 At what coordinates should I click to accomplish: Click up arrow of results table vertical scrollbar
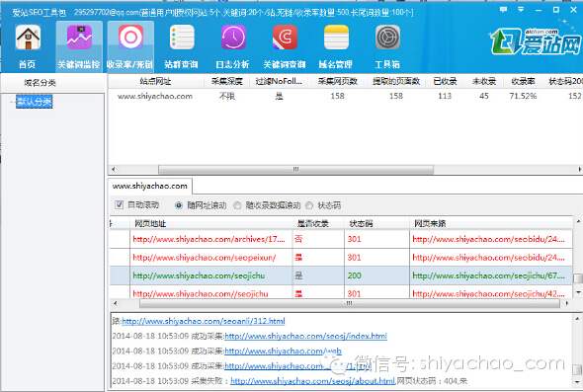578,221
